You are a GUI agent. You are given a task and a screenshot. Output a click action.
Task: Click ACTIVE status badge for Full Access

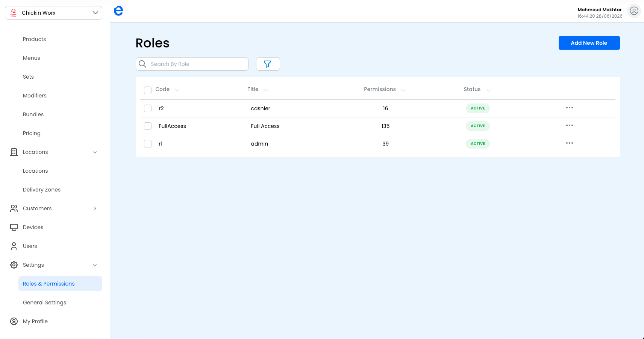point(478,126)
